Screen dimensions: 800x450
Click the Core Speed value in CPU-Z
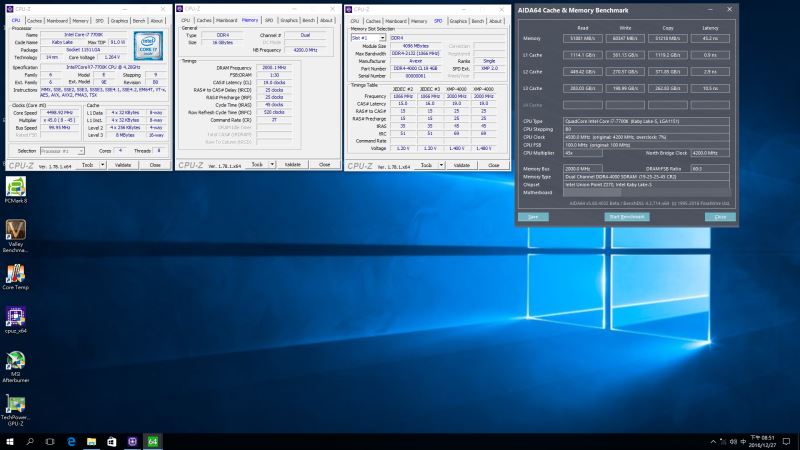tap(60, 113)
